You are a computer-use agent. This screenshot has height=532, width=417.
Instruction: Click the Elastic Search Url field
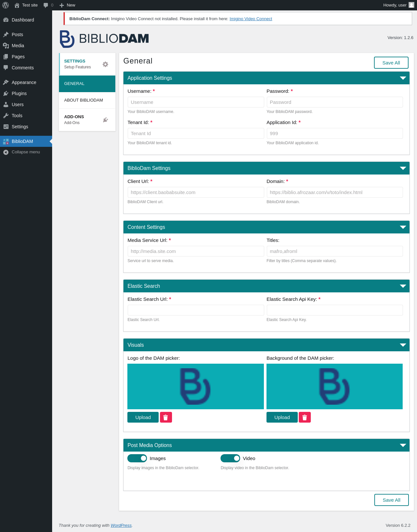coord(196,310)
